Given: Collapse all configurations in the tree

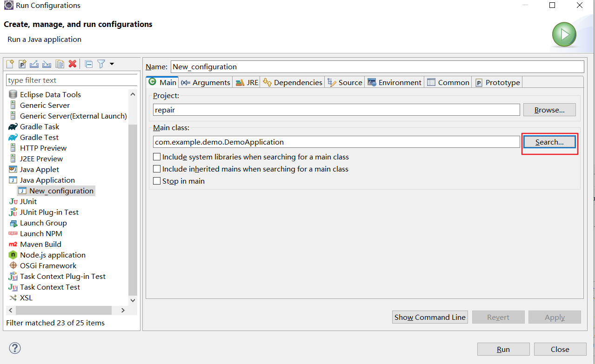Looking at the screenshot, I should point(89,64).
